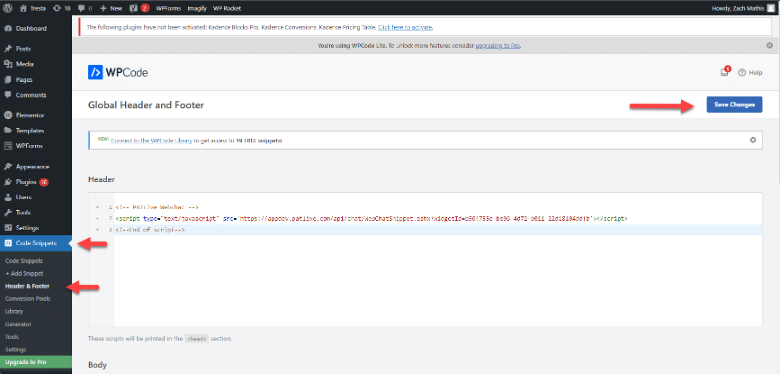Open WPForms in top admin bar
The height and width of the screenshot is (375, 780).
point(168,8)
